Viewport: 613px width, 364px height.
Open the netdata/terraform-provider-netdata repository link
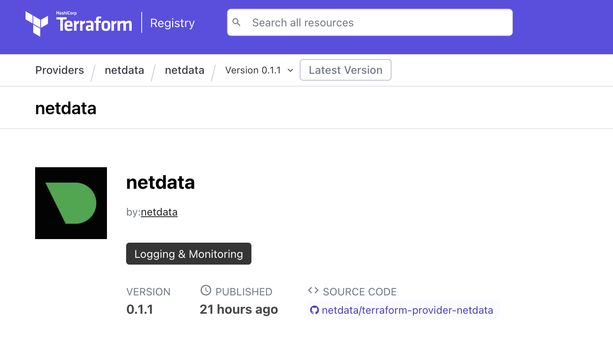407,310
